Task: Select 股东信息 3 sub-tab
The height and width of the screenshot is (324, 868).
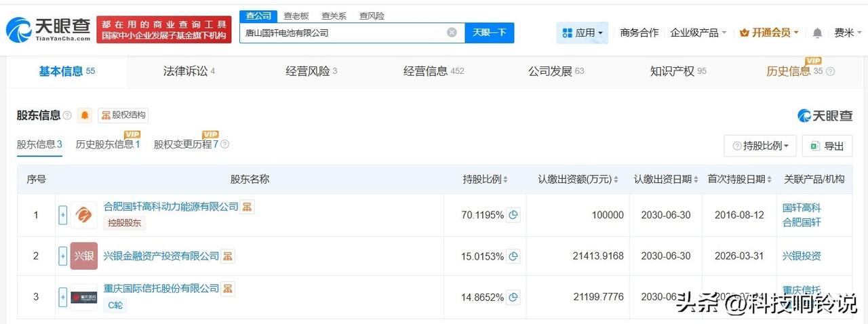Action: click(39, 144)
